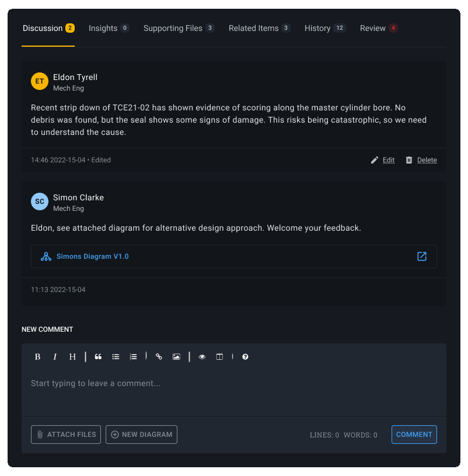
Task: Apply italic formatting in the editor
Action: (x=55, y=357)
